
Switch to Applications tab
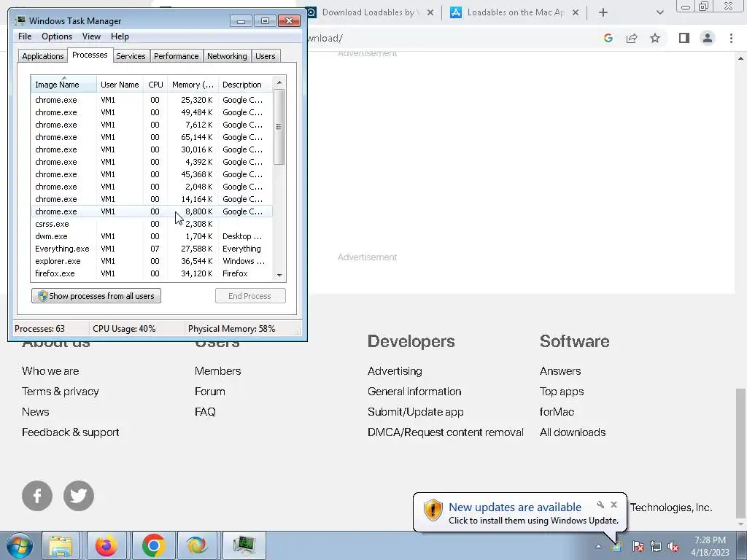(x=43, y=56)
